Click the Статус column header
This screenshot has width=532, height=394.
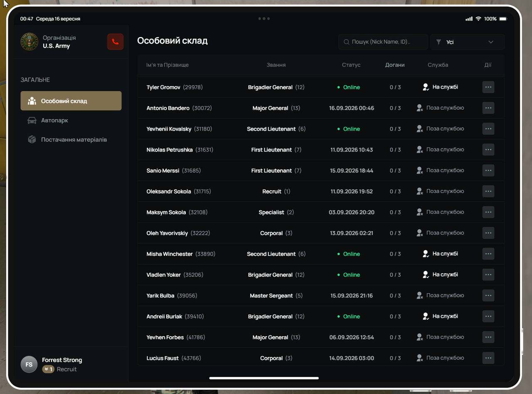pos(351,65)
